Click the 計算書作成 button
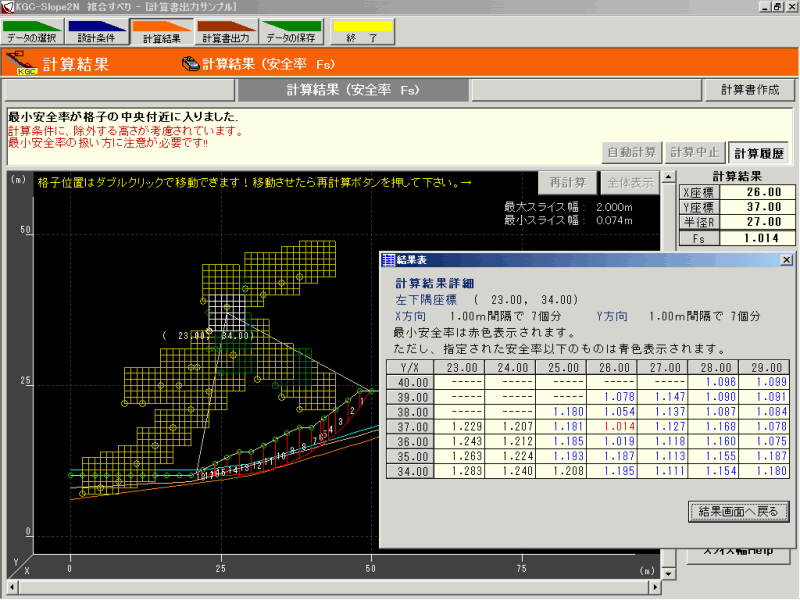Viewport: 800px width, 600px height. [749, 90]
